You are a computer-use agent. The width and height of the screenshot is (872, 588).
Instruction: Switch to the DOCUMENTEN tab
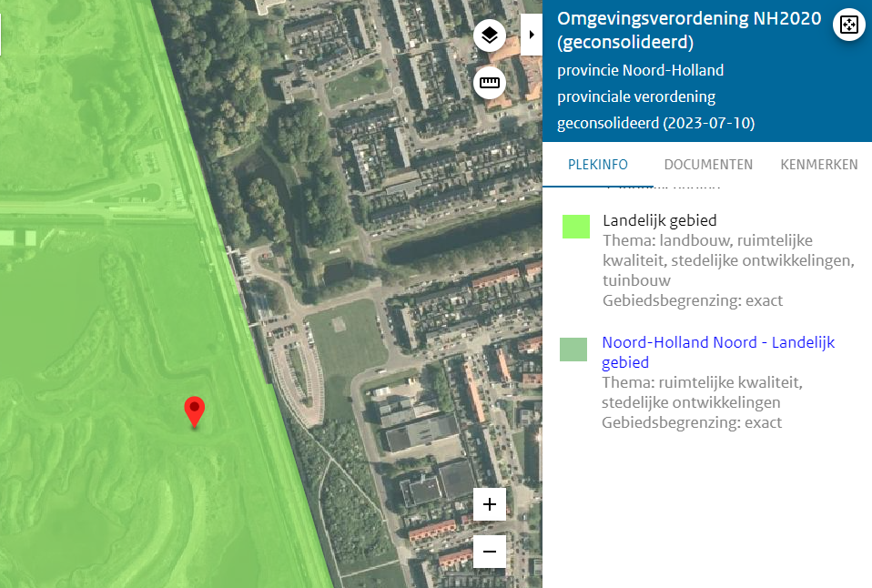click(708, 165)
